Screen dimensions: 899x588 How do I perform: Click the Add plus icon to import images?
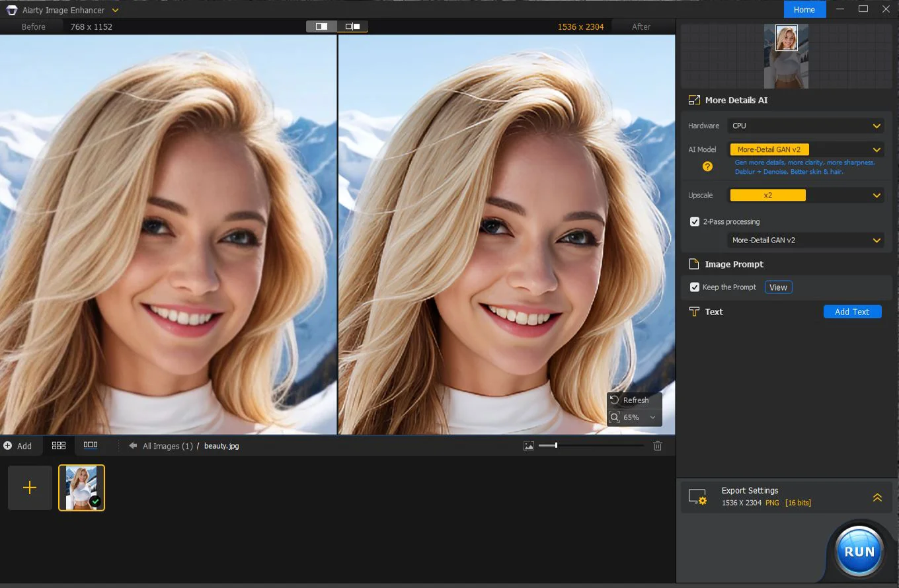click(9, 445)
